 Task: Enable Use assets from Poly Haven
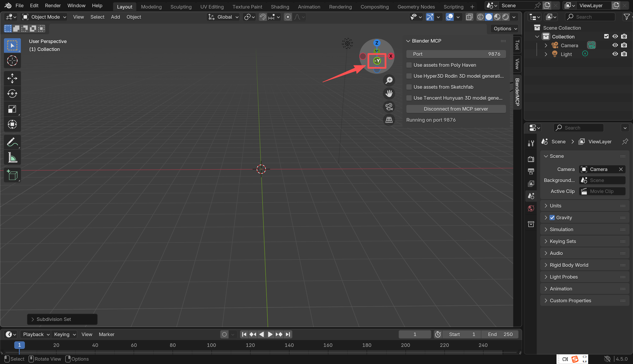pos(409,65)
